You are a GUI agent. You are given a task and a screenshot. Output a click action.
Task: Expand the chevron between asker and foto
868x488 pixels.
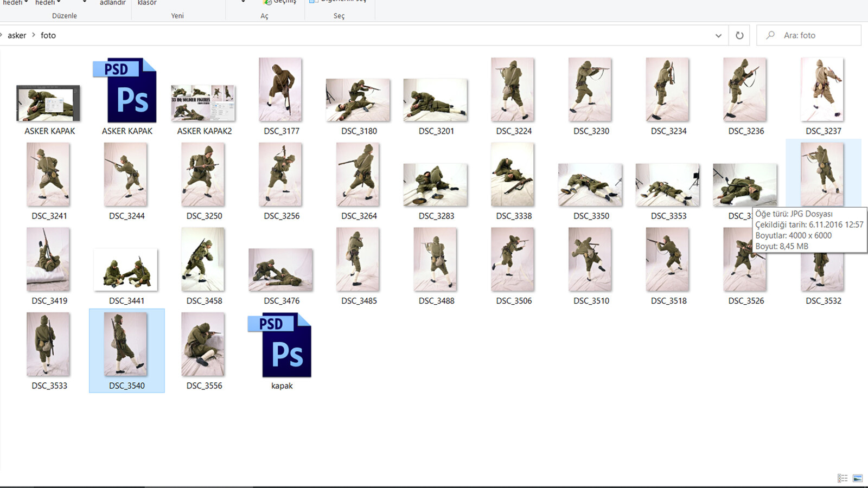pyautogui.click(x=33, y=35)
